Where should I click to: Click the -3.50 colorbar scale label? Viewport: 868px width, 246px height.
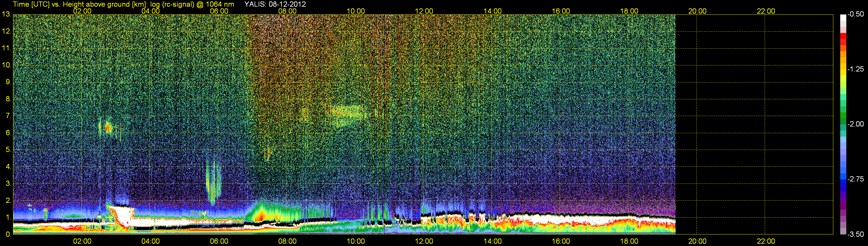tap(856, 234)
